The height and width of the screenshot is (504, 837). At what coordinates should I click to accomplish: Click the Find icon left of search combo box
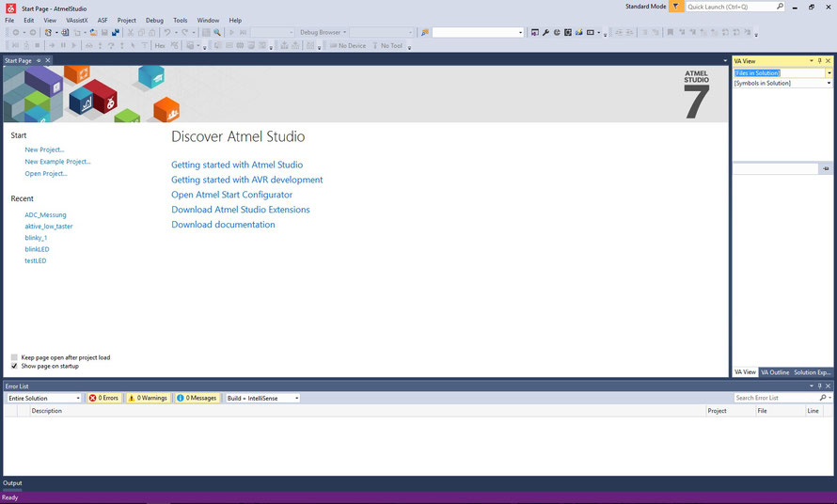pos(425,33)
